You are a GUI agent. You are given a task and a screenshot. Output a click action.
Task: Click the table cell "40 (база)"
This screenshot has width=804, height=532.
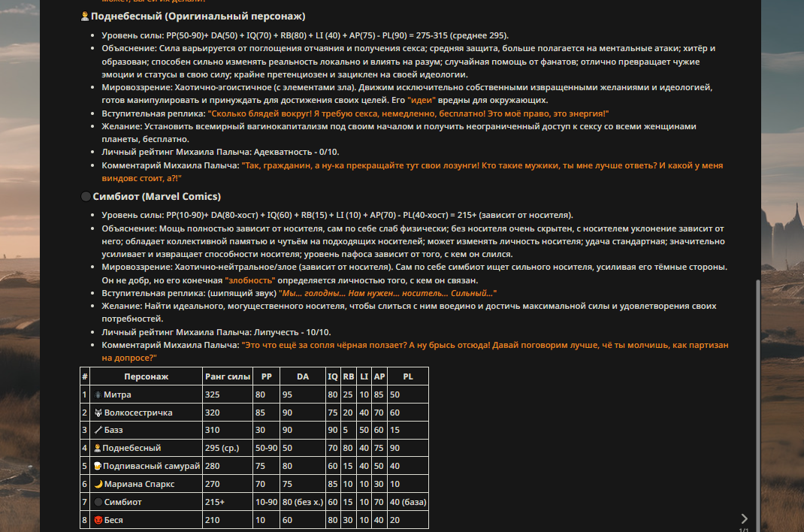click(x=408, y=502)
